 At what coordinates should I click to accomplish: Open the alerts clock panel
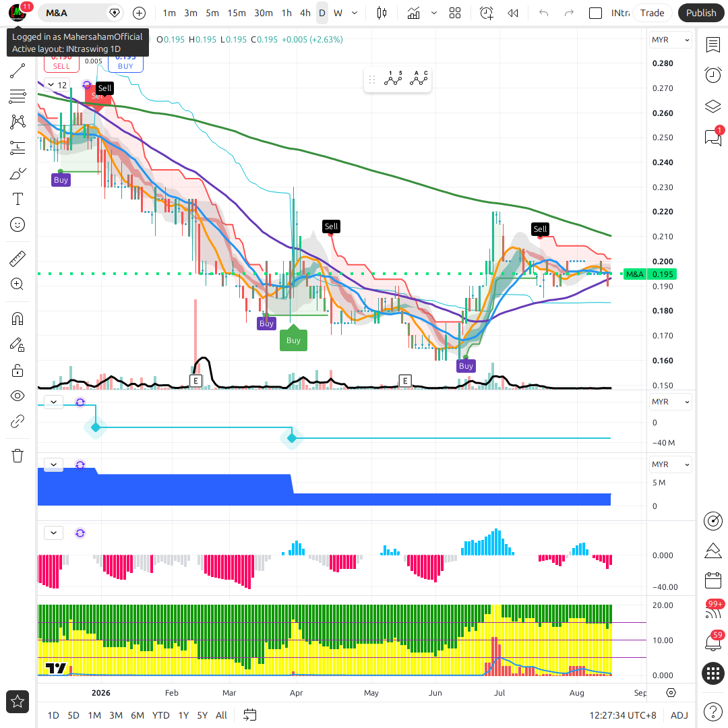[712, 75]
